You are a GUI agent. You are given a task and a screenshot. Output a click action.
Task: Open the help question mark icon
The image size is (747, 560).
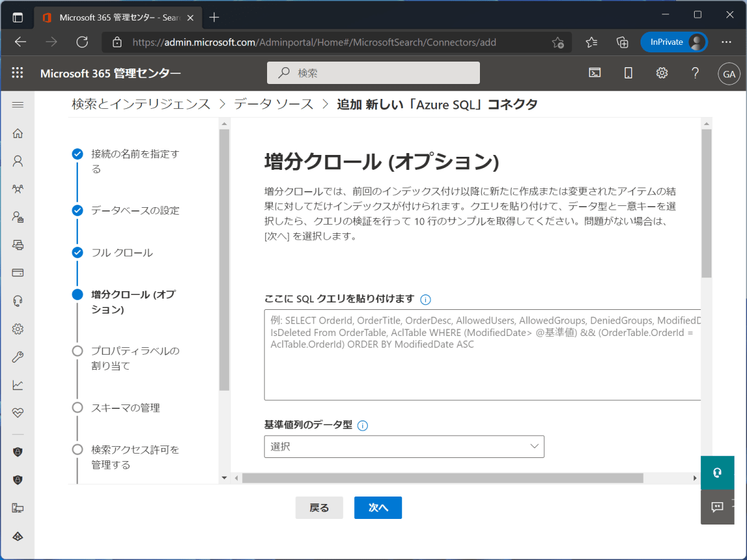click(695, 73)
